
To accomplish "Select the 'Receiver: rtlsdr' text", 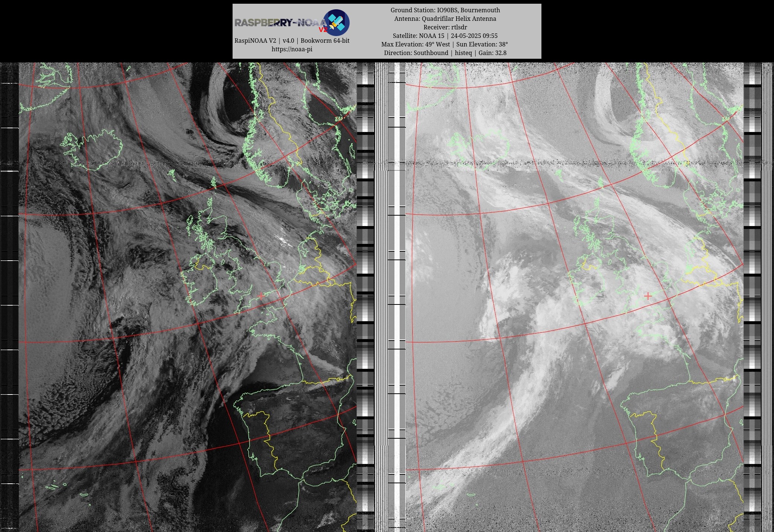I will tap(445, 27).
